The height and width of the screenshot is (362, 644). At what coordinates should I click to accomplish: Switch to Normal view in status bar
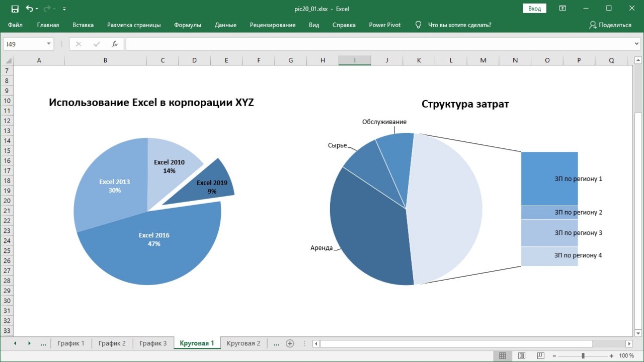(502, 355)
